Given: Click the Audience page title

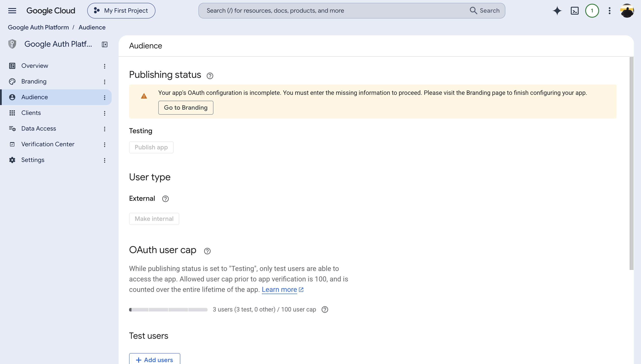Looking at the screenshot, I should tap(145, 46).
